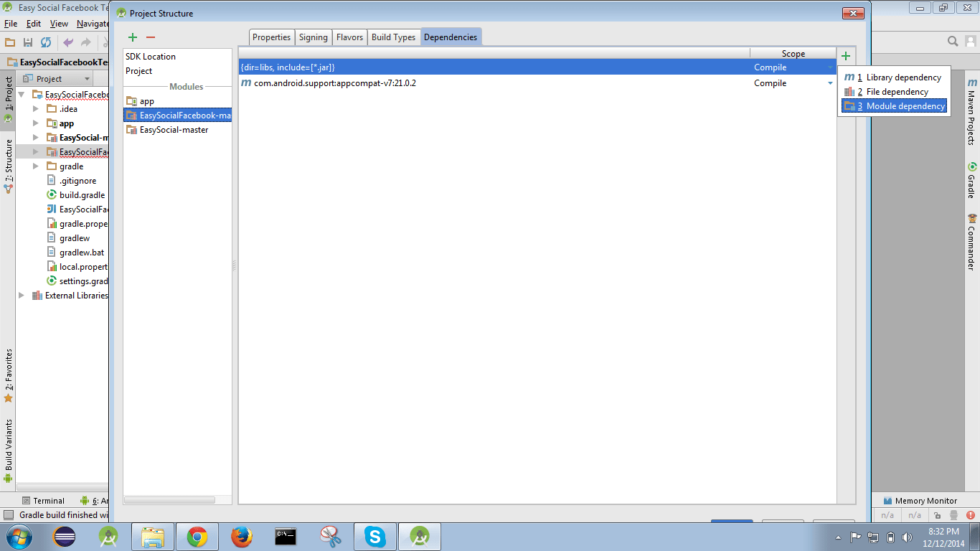
Task: Open Skype from the taskbar
Action: point(374,537)
